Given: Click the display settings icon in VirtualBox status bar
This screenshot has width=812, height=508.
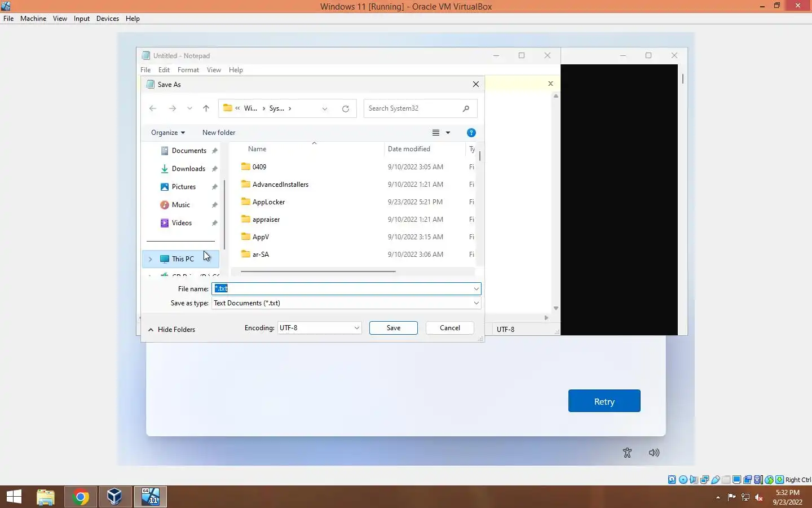Looking at the screenshot, I should pos(736,480).
